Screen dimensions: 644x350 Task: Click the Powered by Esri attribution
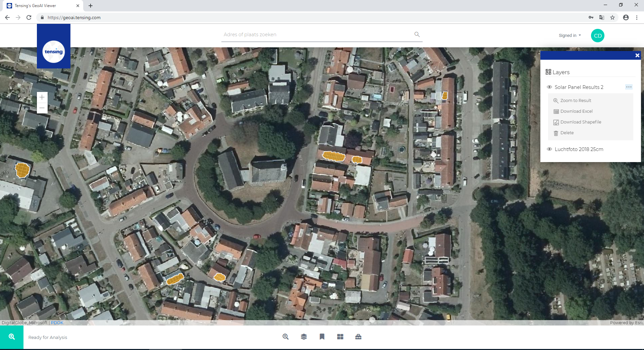click(x=626, y=322)
